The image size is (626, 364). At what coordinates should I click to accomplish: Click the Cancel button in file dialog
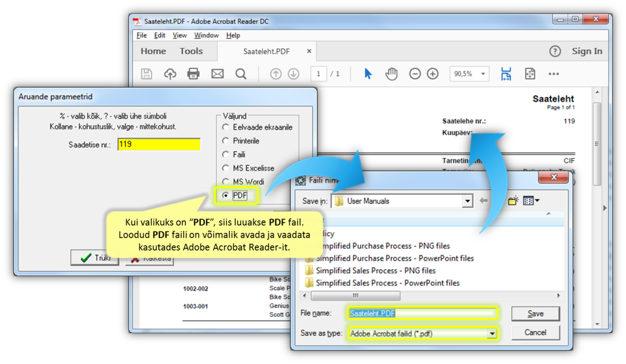tap(535, 333)
